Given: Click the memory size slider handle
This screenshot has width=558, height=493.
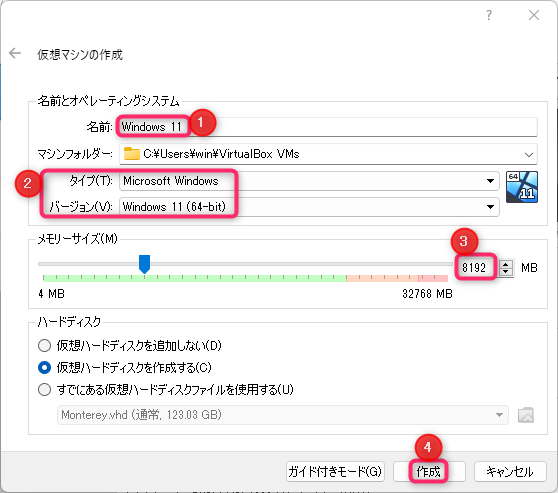Looking at the screenshot, I should pyautogui.click(x=144, y=264).
